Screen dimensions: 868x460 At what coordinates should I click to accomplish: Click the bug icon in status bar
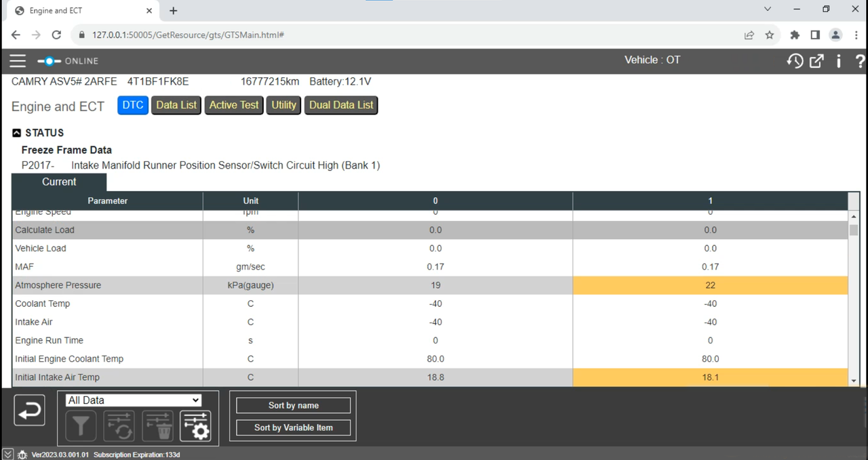(22, 455)
